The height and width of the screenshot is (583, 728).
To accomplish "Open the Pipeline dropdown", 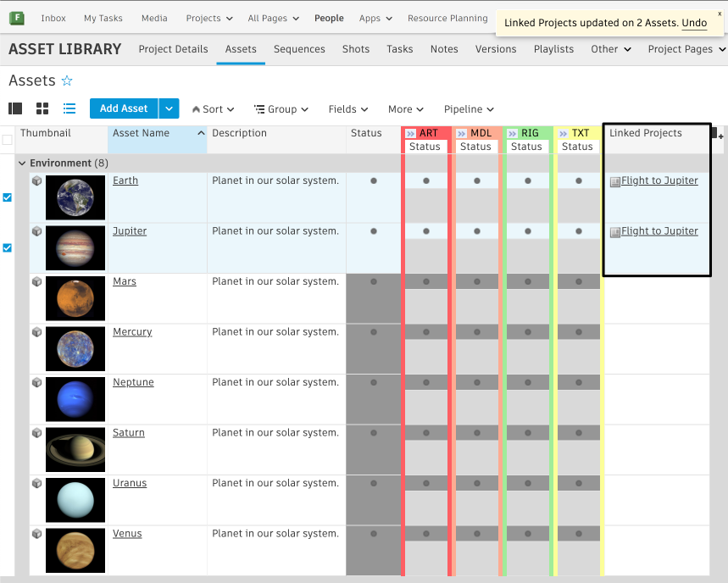I will 469,109.
